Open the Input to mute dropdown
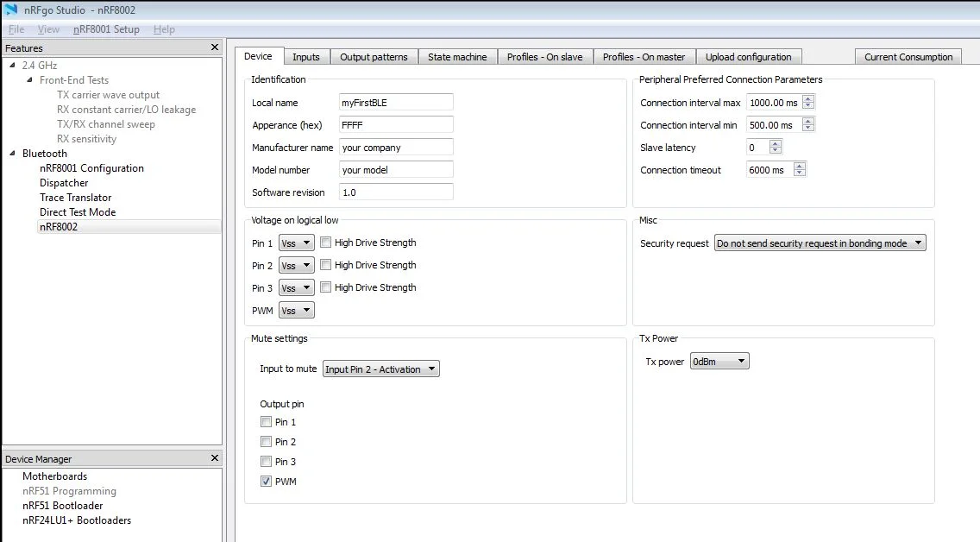 [381, 369]
